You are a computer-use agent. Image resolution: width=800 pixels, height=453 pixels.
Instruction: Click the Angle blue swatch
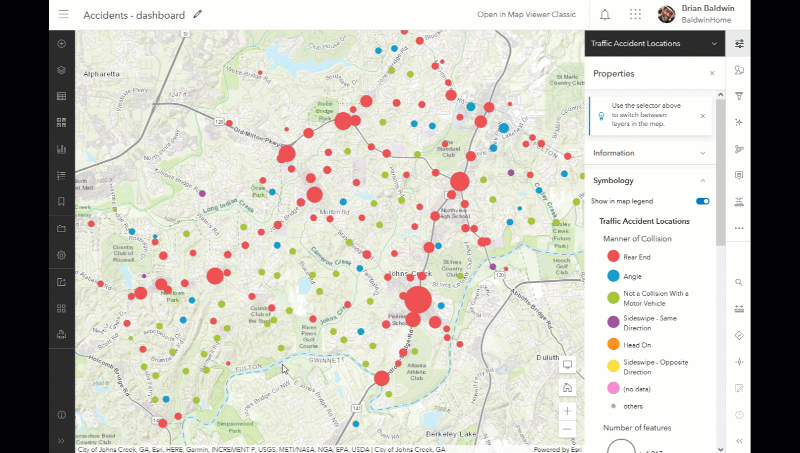point(613,276)
